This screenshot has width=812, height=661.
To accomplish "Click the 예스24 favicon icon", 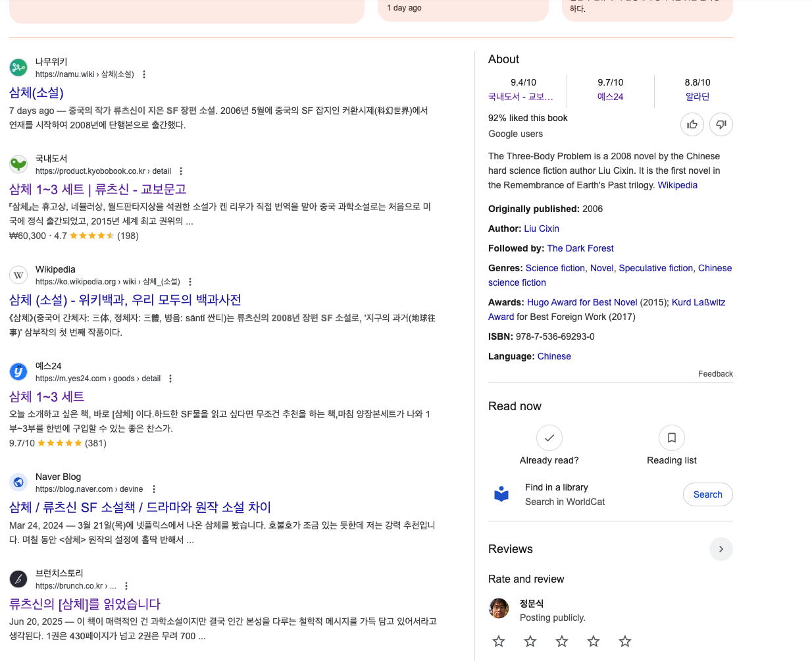I will click(18, 371).
